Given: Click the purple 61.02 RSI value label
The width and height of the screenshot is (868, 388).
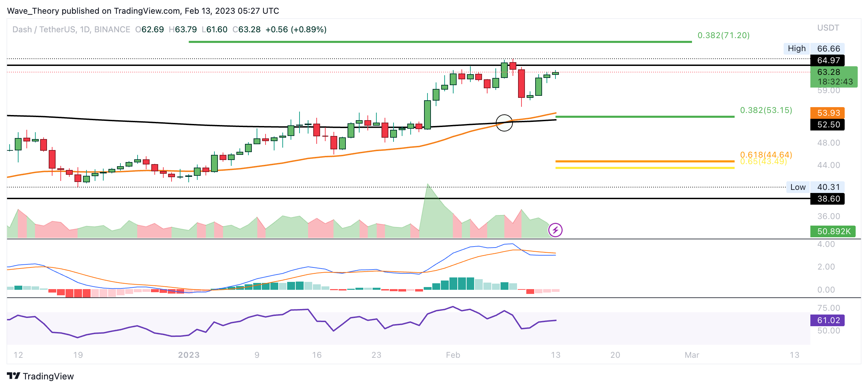Looking at the screenshot, I should [x=827, y=320].
